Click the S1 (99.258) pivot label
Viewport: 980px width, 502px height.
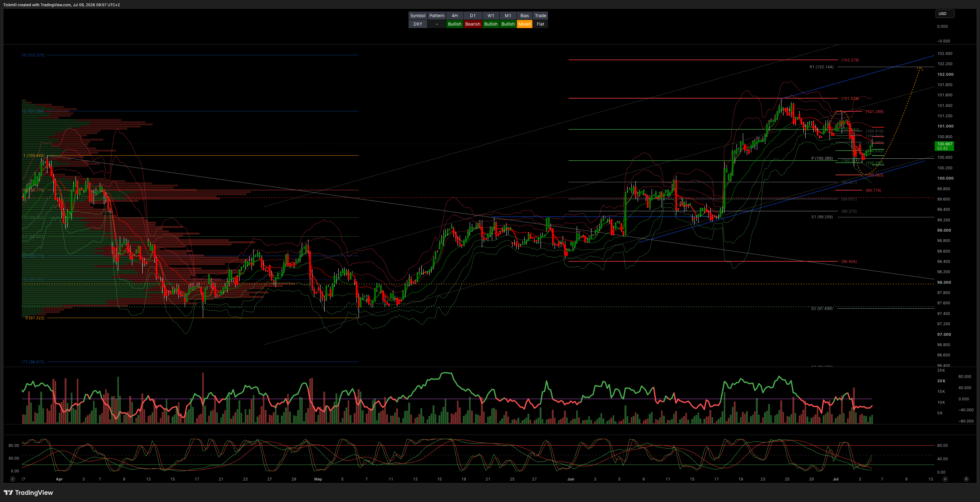[x=822, y=217]
